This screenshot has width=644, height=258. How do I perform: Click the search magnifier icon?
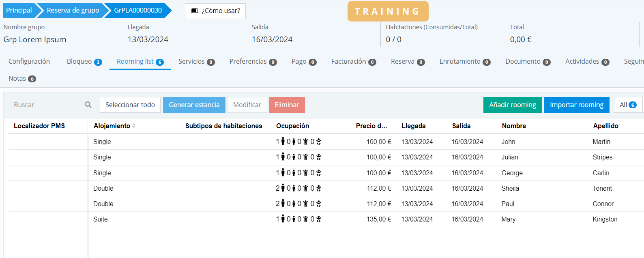tap(88, 105)
